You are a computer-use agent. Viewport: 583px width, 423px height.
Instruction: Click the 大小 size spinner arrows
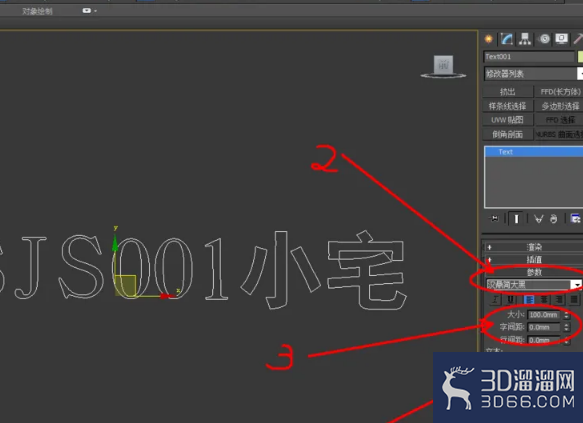point(566,315)
